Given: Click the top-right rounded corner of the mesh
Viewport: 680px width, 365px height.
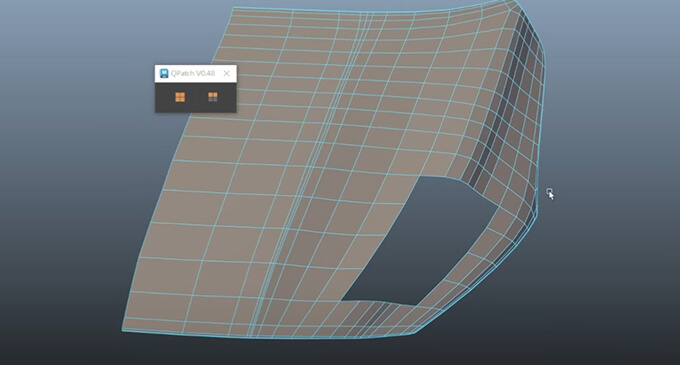Looking at the screenshot, I should click(516, 4).
